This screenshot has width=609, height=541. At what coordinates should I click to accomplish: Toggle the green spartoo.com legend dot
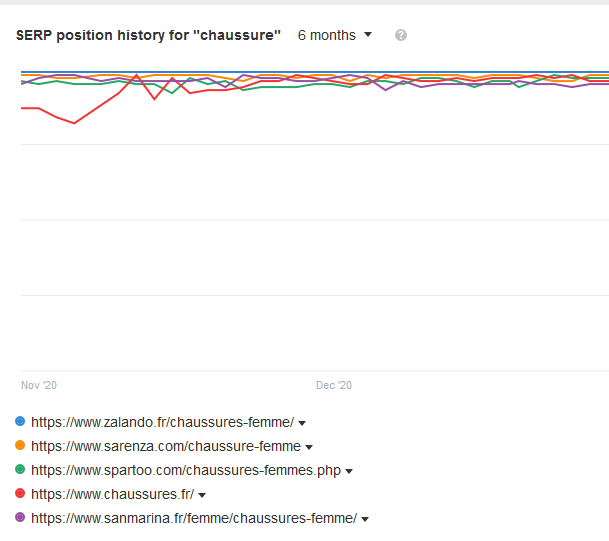(21, 470)
